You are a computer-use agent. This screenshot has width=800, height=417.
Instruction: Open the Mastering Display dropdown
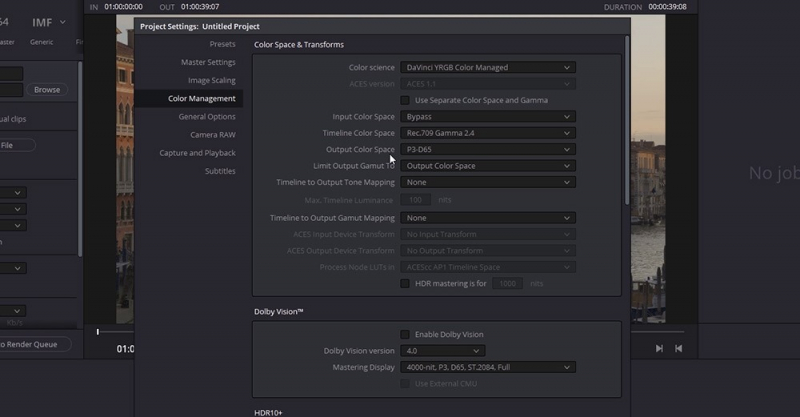[x=487, y=367]
